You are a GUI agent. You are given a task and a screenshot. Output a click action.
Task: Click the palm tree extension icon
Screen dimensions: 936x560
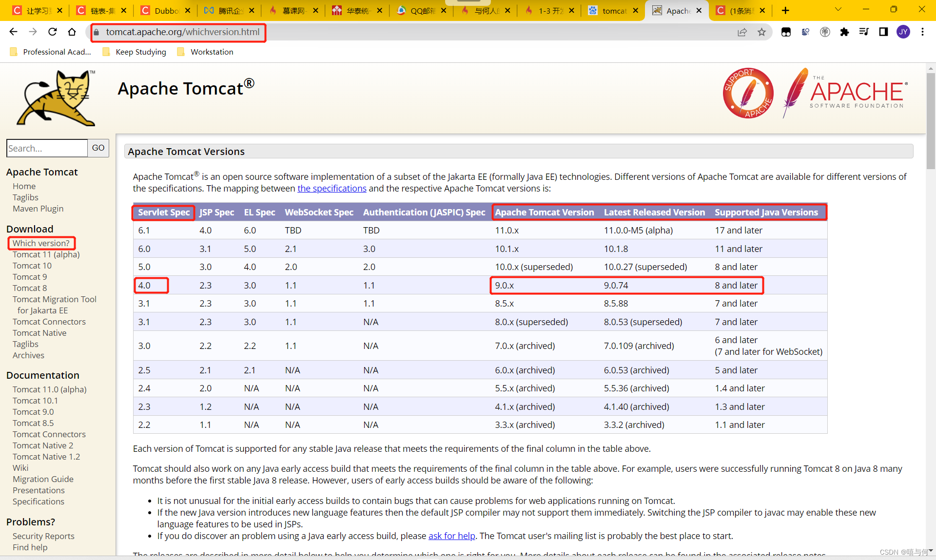pyautogui.click(x=825, y=32)
